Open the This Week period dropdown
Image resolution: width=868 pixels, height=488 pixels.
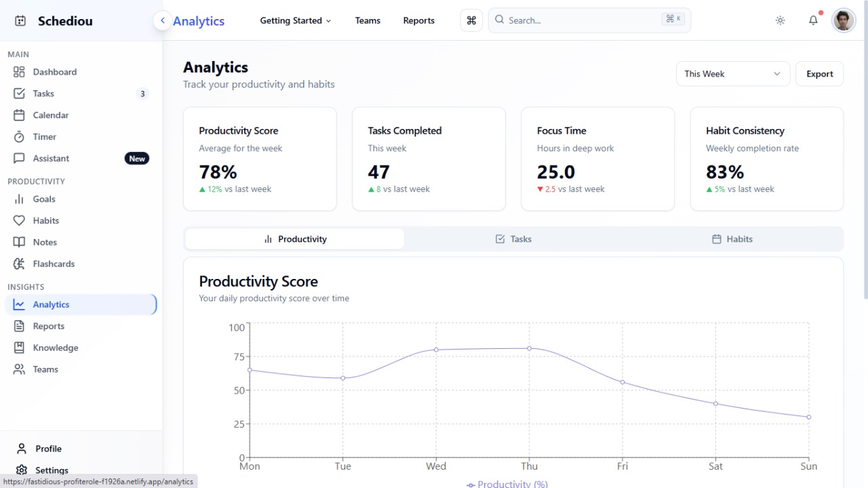pos(733,74)
